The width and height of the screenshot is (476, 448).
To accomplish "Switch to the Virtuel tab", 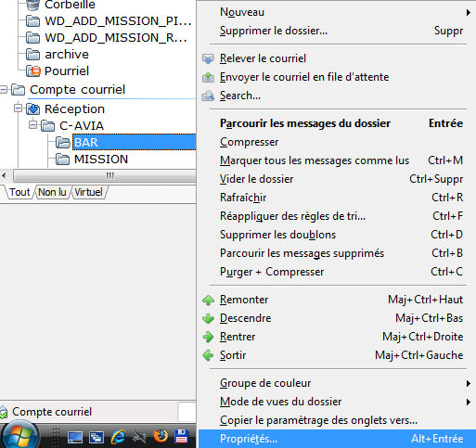I will [x=89, y=192].
